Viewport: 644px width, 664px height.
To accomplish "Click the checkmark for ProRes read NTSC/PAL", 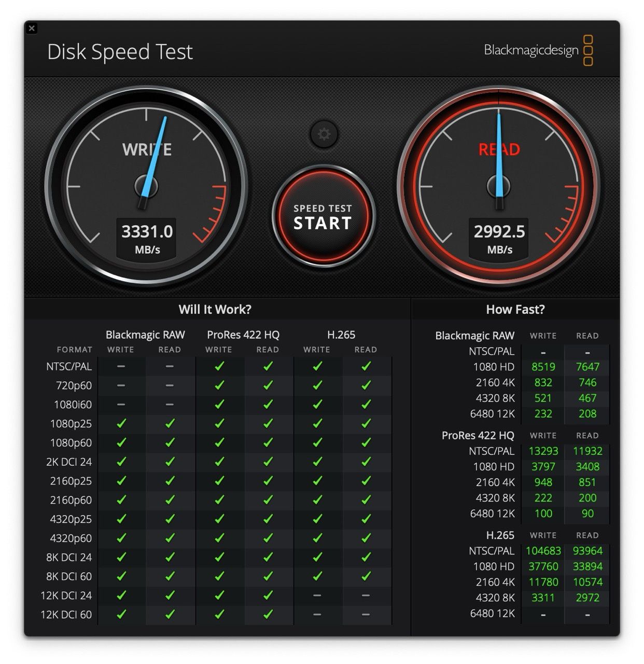I will point(268,366).
